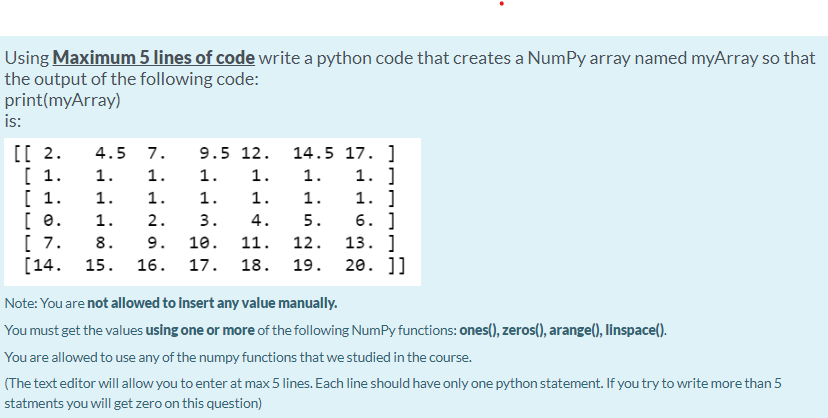Click the text editor note in parentheses
This screenshot has width=828, height=418.
(393, 393)
